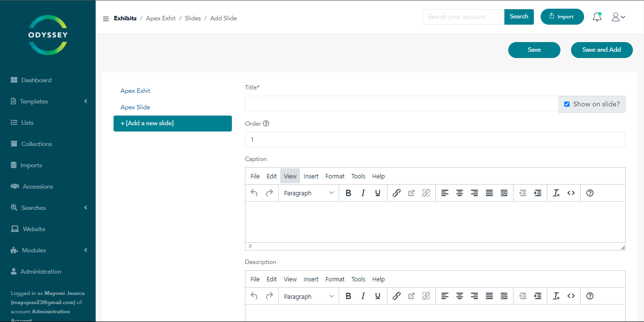Open the Edit menu in Caption editor
Image resolution: width=644 pixels, height=322 pixels.
point(272,176)
